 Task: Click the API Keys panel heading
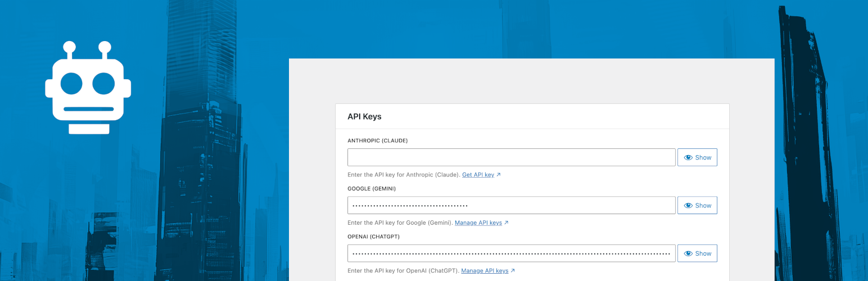coord(364,116)
